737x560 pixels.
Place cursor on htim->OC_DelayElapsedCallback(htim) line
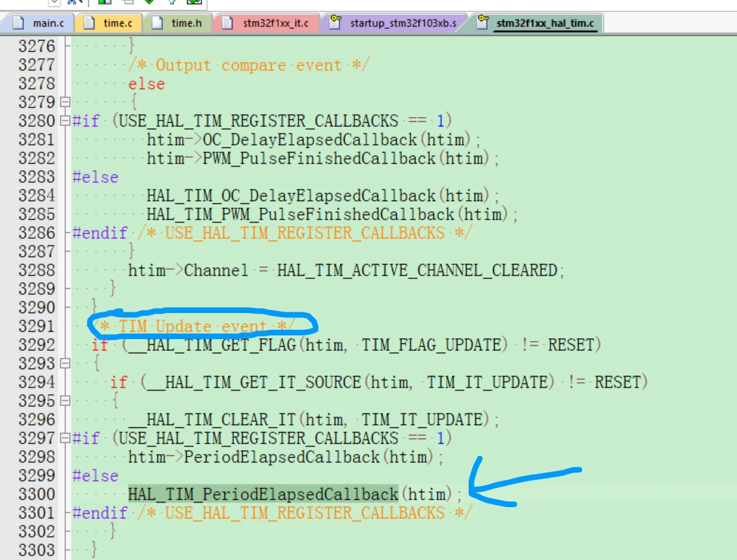coord(313,139)
